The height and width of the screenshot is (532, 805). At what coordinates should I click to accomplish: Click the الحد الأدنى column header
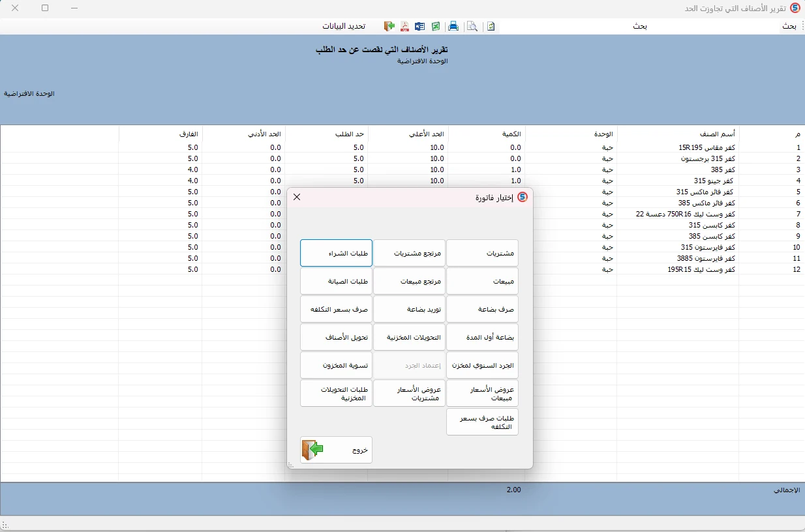[244, 134]
